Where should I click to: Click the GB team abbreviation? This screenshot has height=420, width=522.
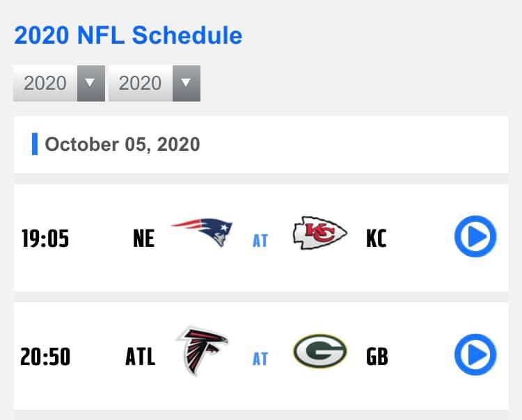click(377, 357)
